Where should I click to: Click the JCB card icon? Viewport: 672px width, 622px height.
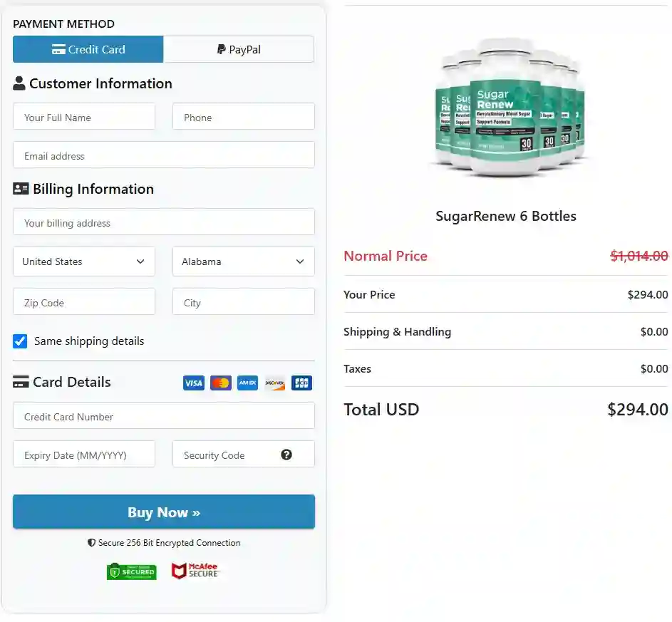click(x=301, y=383)
